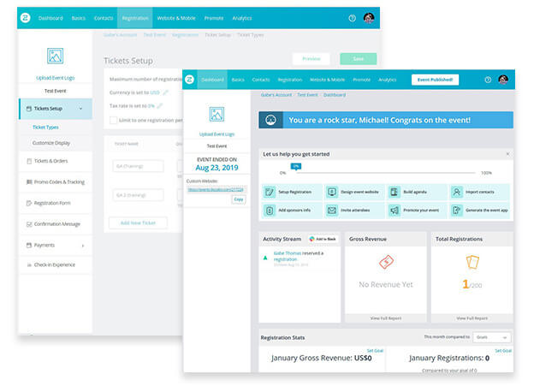
Task: Open the Goals comparison dropdown
Action: click(491, 338)
